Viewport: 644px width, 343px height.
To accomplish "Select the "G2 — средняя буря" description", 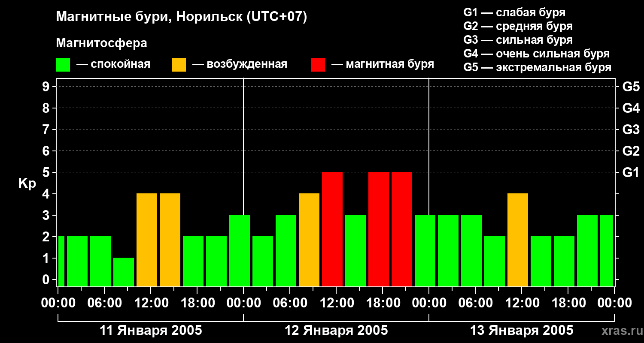I will [x=518, y=26].
